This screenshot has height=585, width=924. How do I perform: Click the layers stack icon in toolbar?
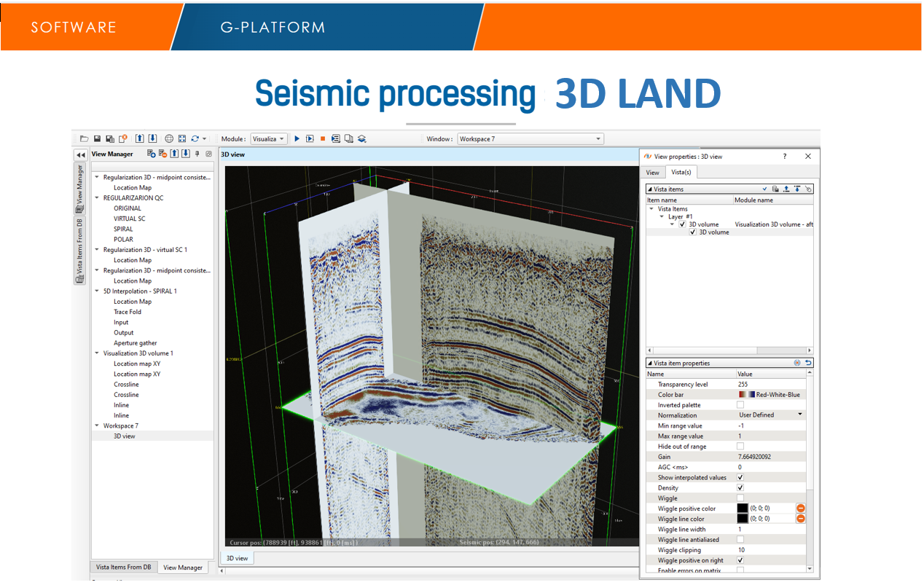click(361, 138)
